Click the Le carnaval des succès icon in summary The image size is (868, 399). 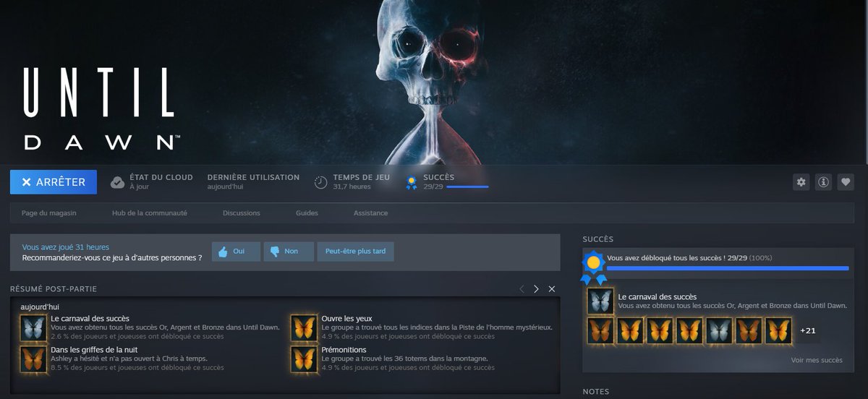tap(33, 327)
